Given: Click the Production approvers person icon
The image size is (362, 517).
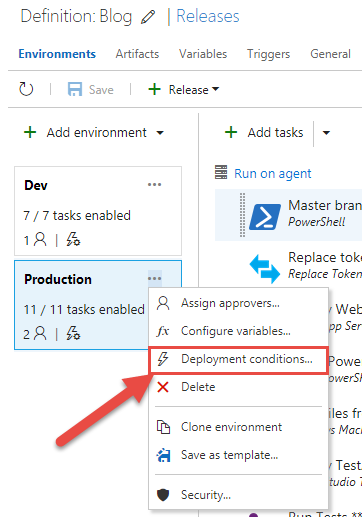Looking at the screenshot, I should (x=40, y=333).
